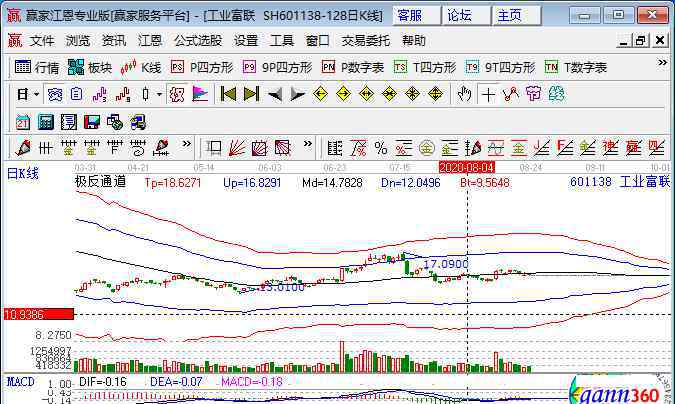The height and width of the screenshot is (404, 675).
Task: Open the T数字表 tool
Action: click(576, 68)
